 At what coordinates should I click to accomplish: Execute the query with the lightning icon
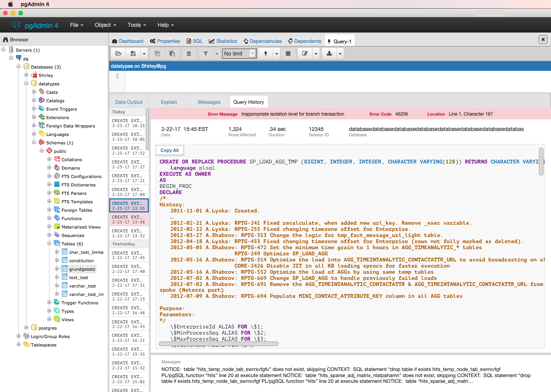pos(266,54)
